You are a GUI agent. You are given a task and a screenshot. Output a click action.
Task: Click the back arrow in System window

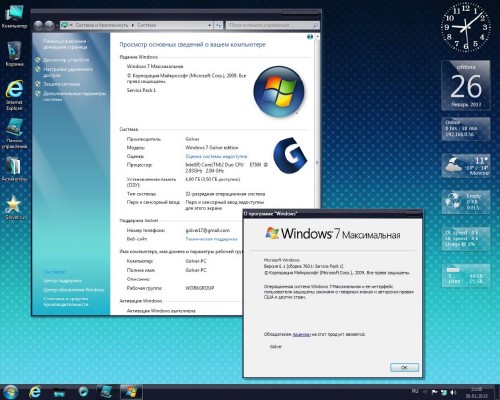[x=38, y=25]
